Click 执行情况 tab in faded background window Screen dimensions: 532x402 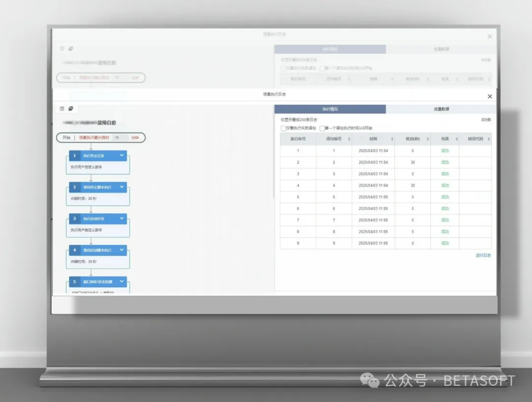tap(330, 49)
